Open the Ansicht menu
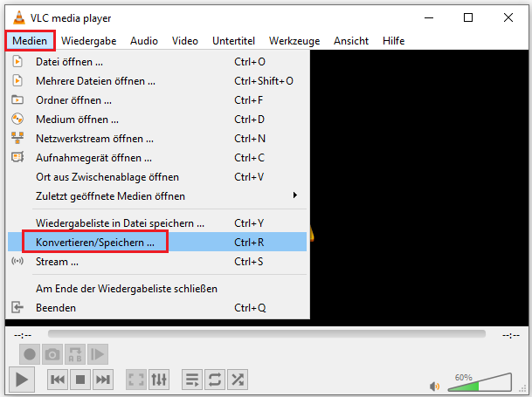The image size is (532, 397). (x=351, y=41)
